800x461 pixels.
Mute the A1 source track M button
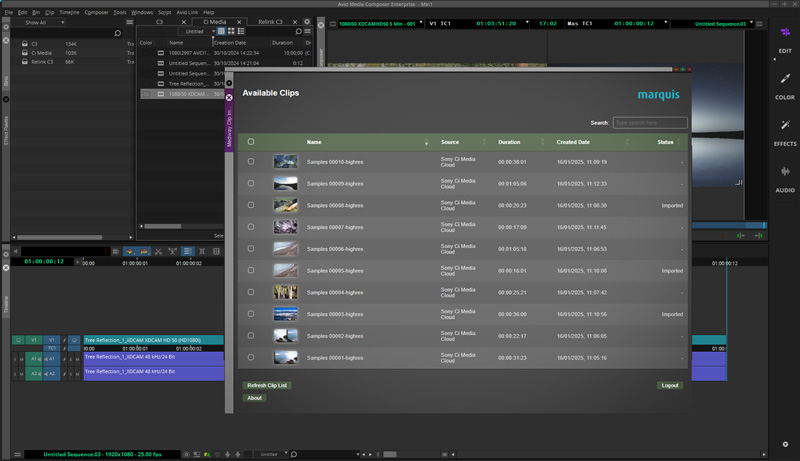[21, 360]
